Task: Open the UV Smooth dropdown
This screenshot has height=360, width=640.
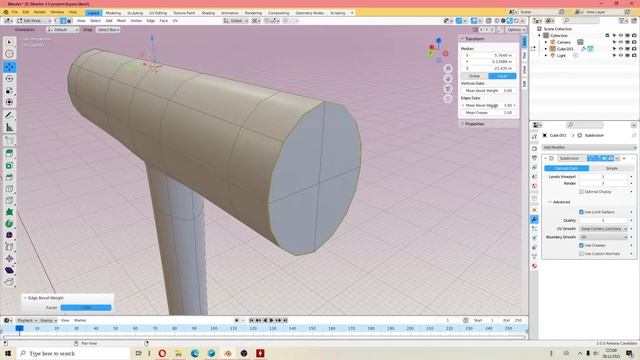Action: coord(603,229)
